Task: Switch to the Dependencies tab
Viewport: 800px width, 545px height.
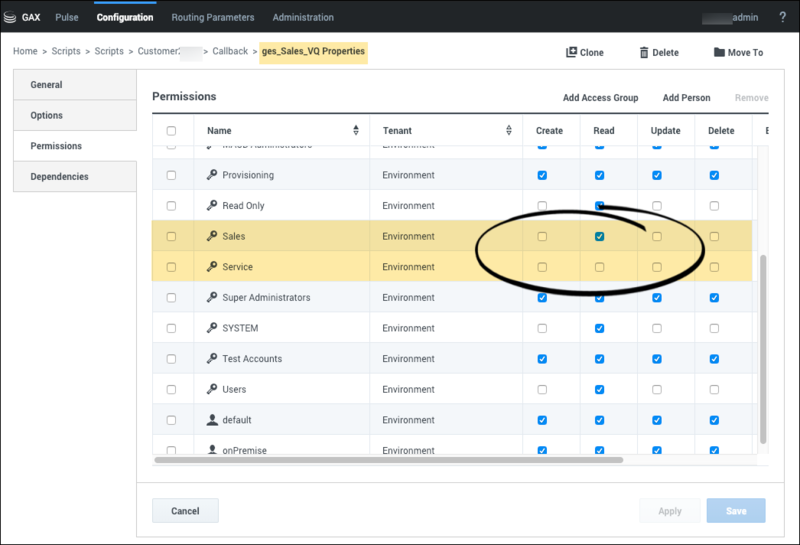Action: (60, 177)
